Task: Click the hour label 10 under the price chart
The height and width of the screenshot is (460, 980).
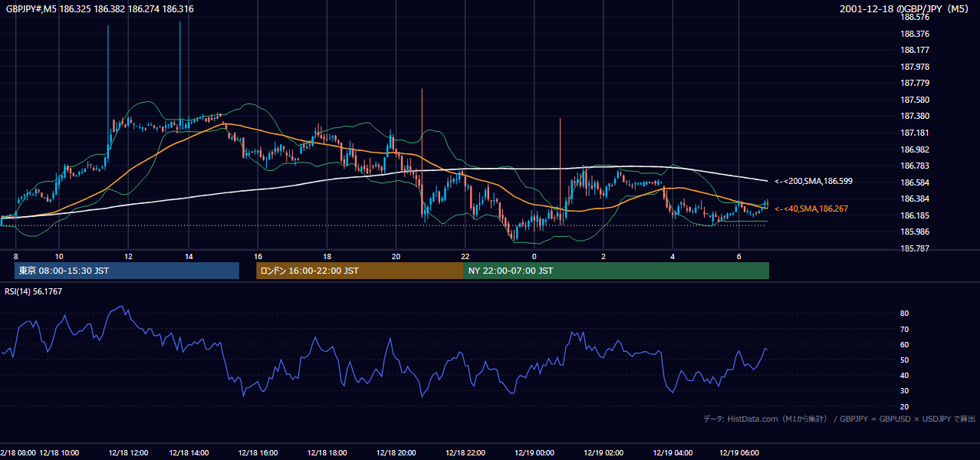Action: (59, 256)
